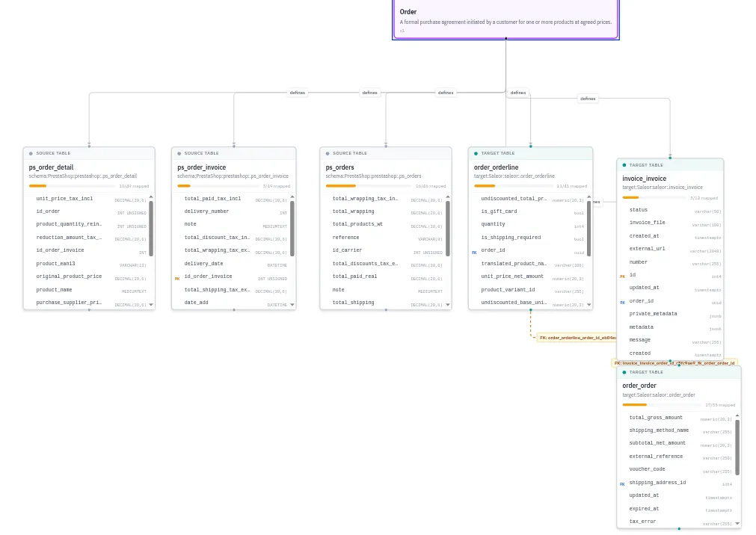Click scroll-down arrow in ps_order_invoice column list
The image size is (756, 535).
292,305
